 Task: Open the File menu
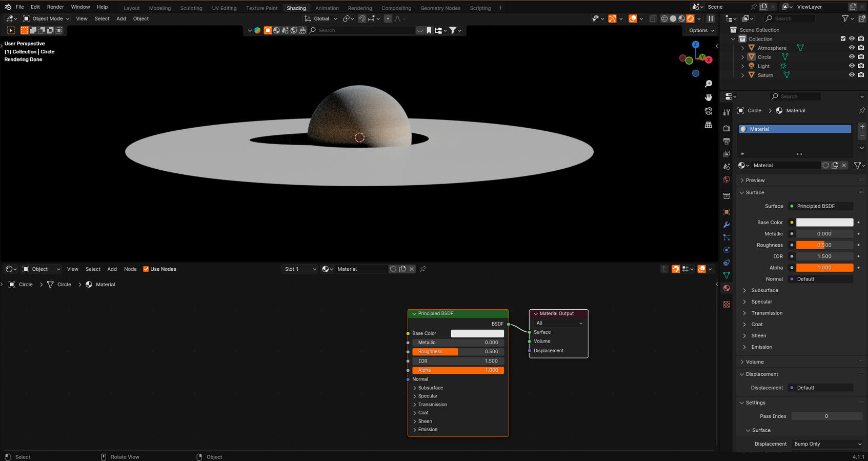point(20,7)
